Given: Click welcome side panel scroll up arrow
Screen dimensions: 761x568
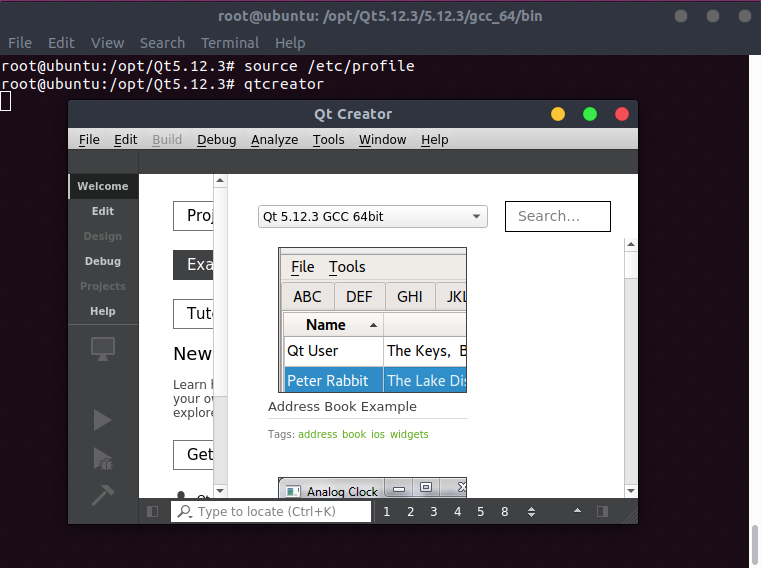Looking at the screenshot, I should [220, 181].
